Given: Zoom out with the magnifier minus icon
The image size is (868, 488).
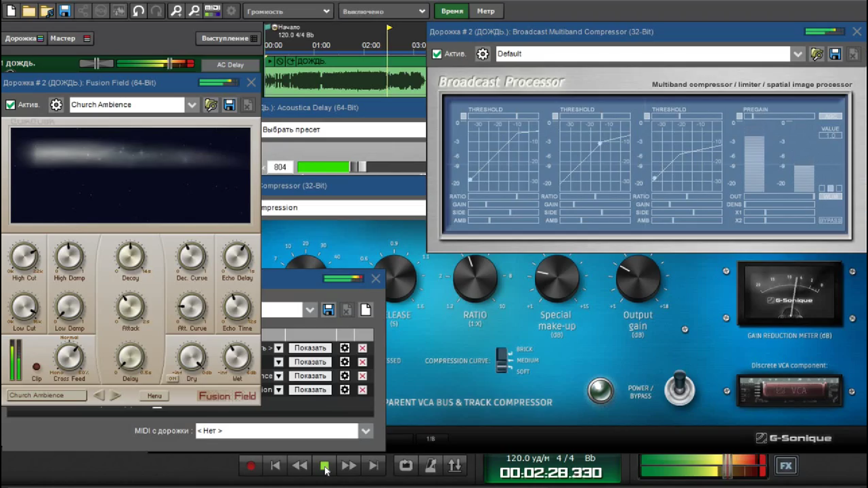Looking at the screenshot, I should tap(194, 11).
